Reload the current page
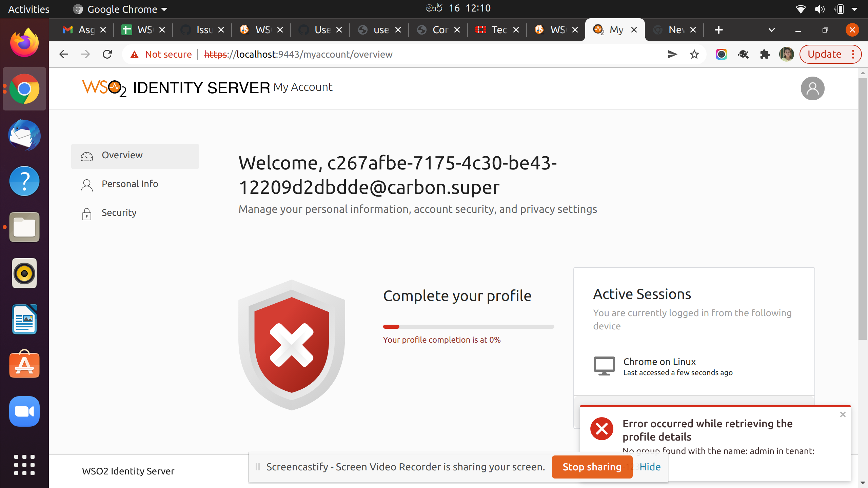Image resolution: width=868 pixels, height=488 pixels. [107, 54]
